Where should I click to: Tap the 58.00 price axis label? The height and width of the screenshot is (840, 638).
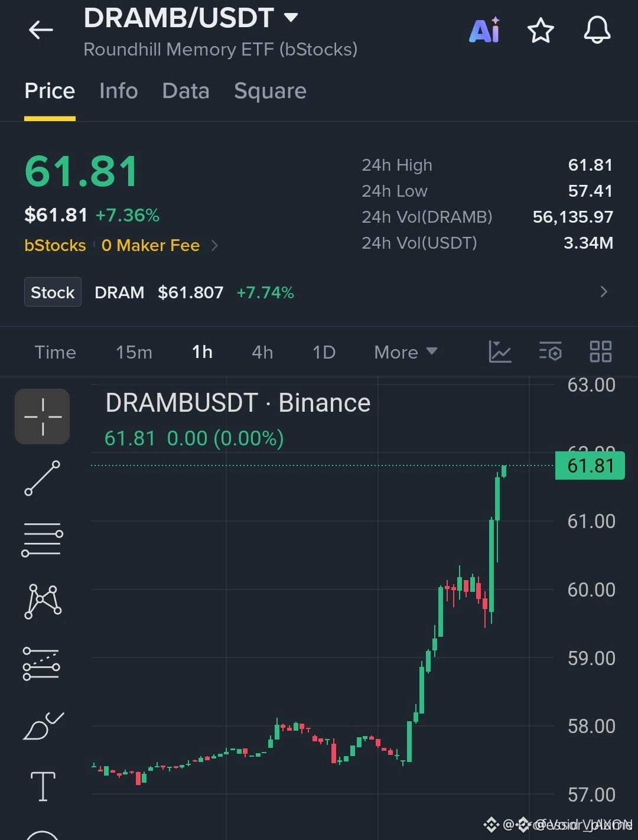coord(591,726)
